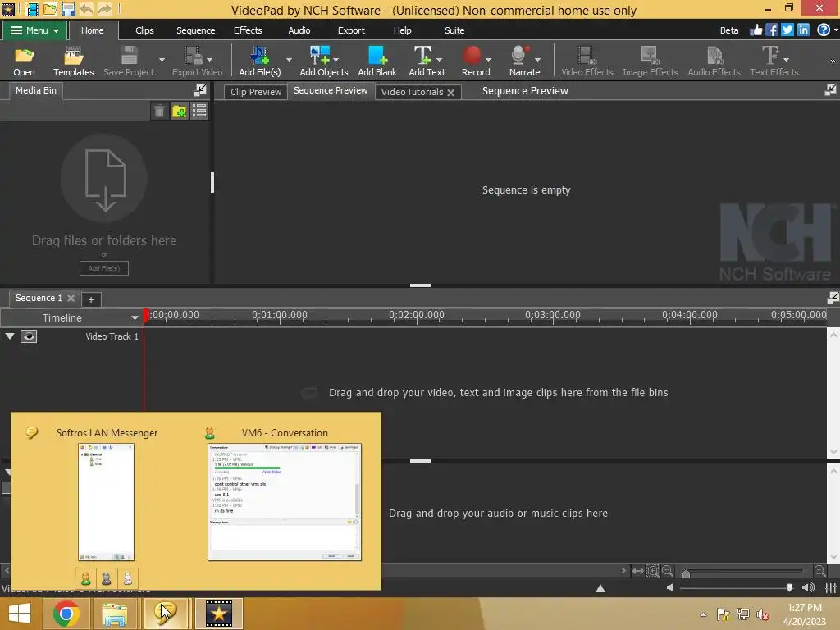This screenshot has height=630, width=840.
Task: Switch to the Clips ribbon tab
Action: click(x=144, y=30)
